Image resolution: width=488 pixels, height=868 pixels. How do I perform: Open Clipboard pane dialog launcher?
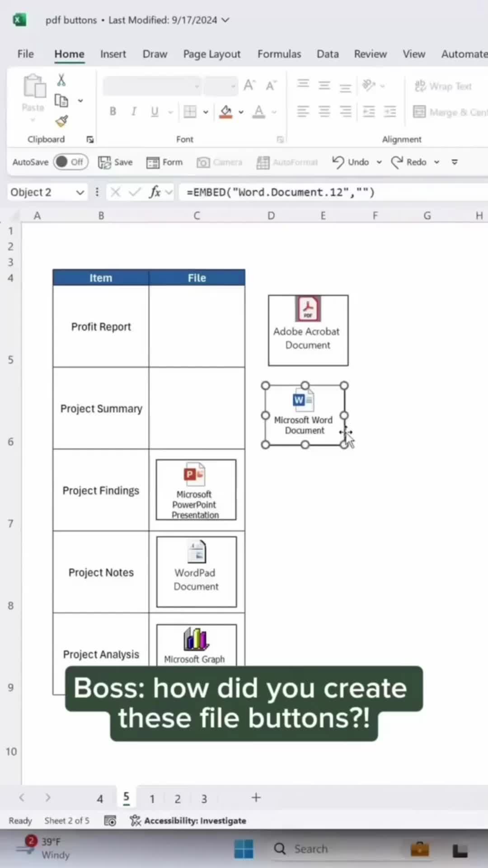[x=90, y=140]
